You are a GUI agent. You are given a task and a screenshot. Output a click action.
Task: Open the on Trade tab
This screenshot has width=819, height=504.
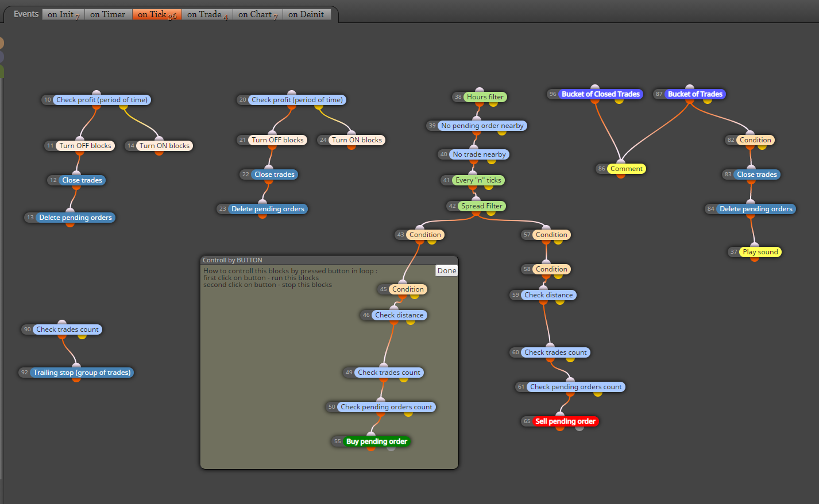click(207, 14)
